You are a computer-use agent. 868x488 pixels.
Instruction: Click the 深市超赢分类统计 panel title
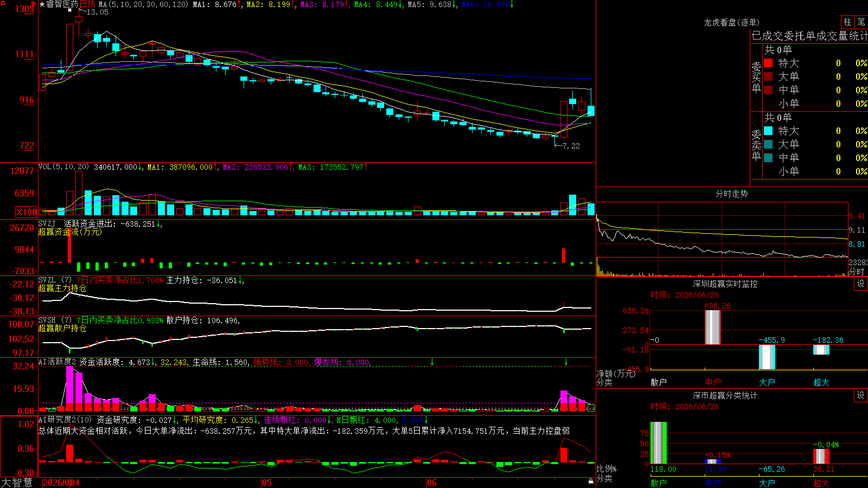pos(725,395)
